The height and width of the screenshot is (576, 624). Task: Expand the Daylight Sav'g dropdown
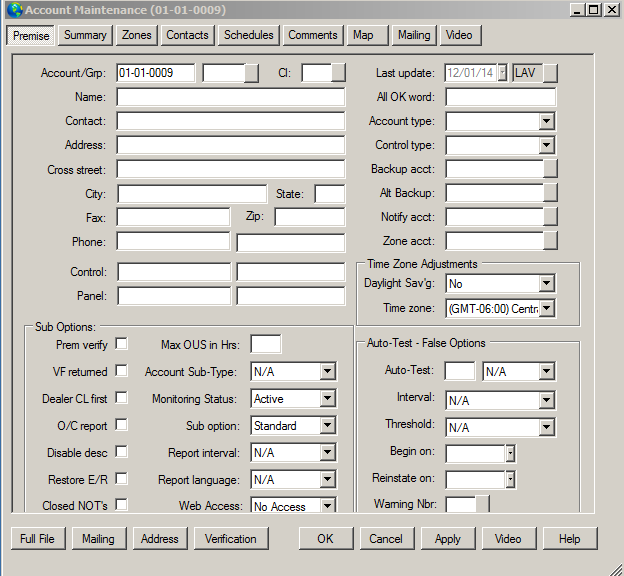click(x=546, y=283)
